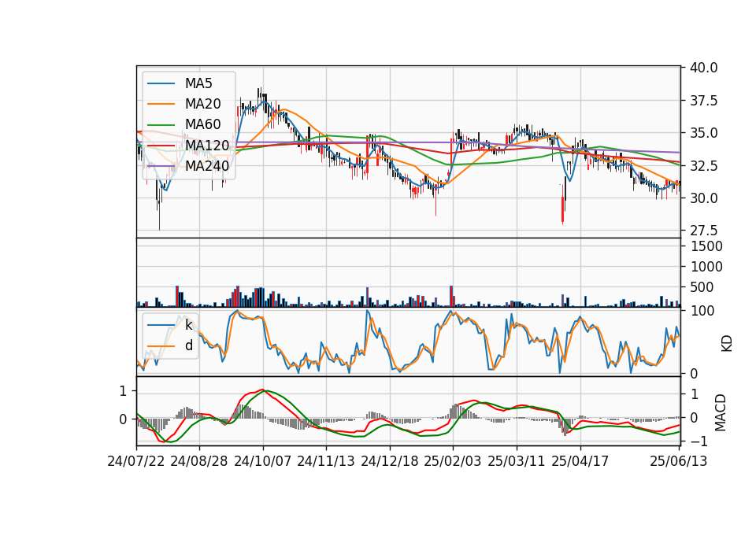Click the 40.0 price axis label
The width and height of the screenshot is (756, 543).
(703, 68)
